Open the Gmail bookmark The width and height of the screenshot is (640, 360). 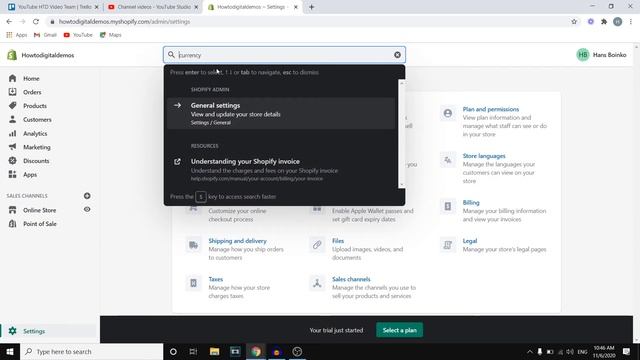point(45,35)
